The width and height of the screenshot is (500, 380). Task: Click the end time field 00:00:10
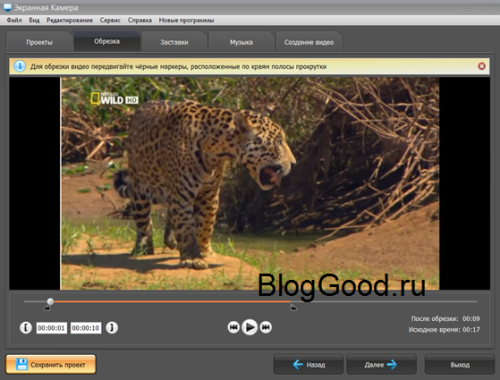[x=86, y=328]
